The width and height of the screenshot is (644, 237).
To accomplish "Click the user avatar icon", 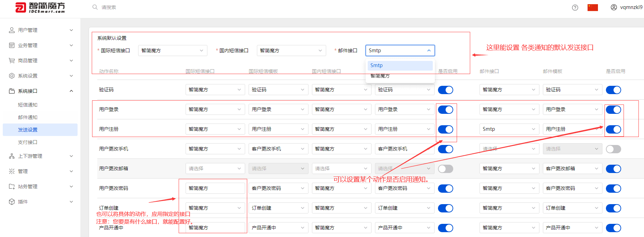I will 614,7.
